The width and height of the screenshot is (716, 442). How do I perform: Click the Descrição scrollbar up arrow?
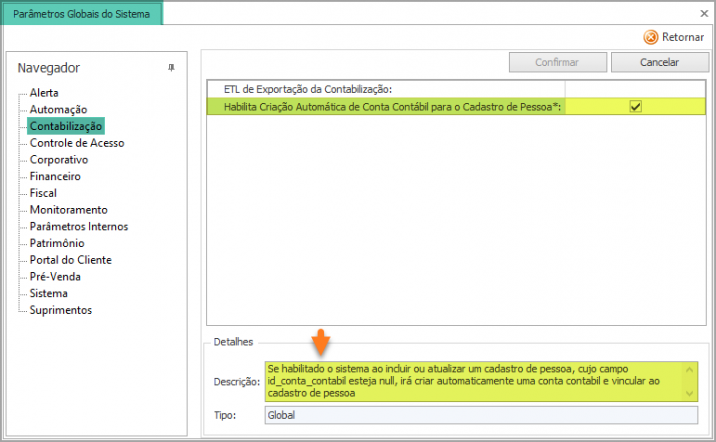click(690, 369)
